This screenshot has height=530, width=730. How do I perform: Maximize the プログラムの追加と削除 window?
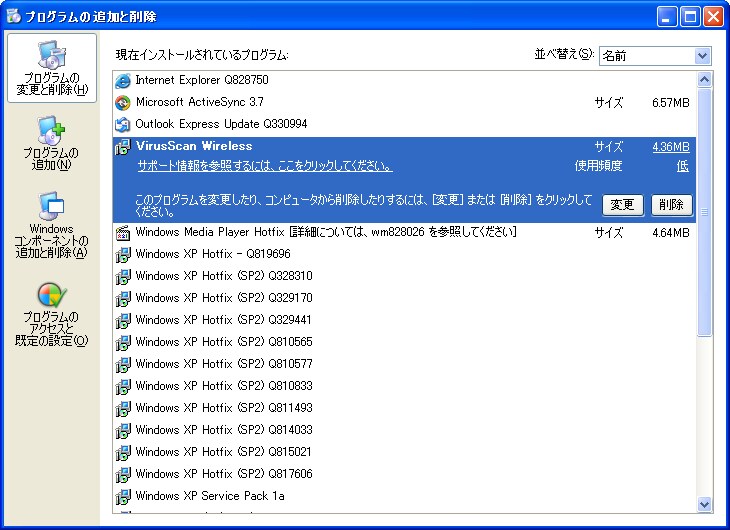coord(690,17)
